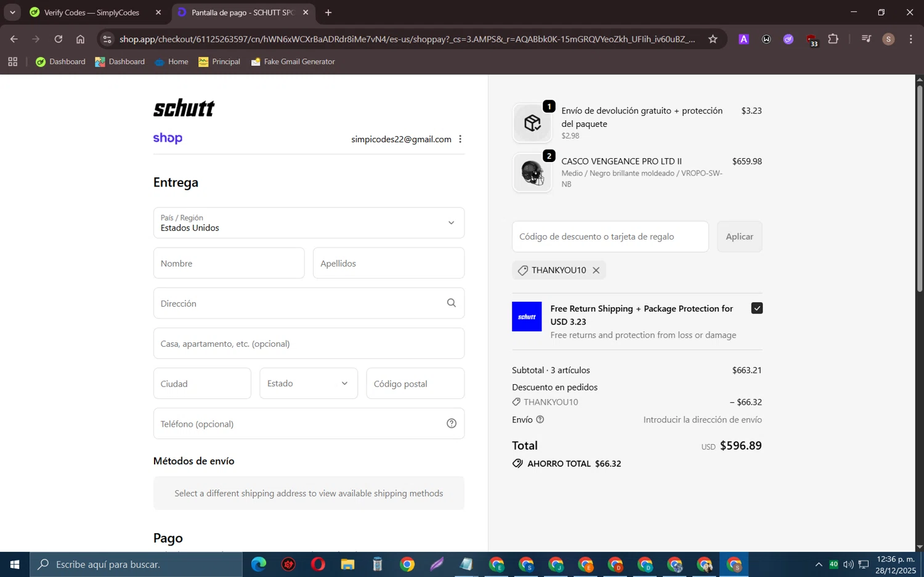This screenshot has height=577, width=924.
Task: Click the browser home button
Action: pos(80,39)
